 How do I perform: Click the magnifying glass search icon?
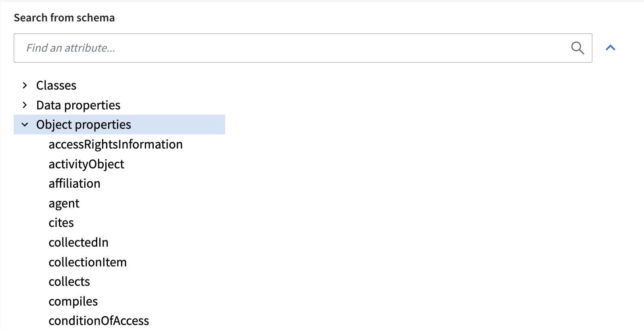point(577,48)
